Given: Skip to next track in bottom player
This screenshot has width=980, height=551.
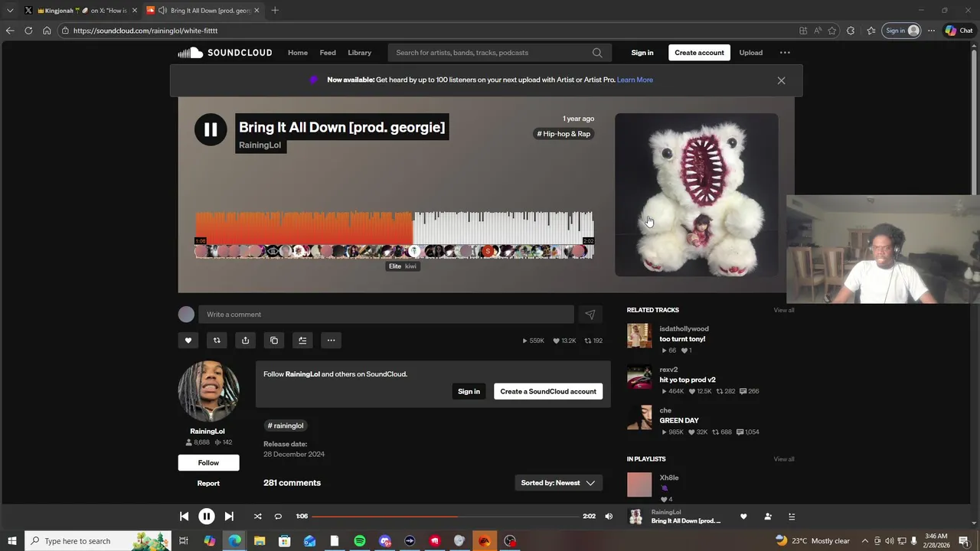Looking at the screenshot, I should pyautogui.click(x=229, y=517).
